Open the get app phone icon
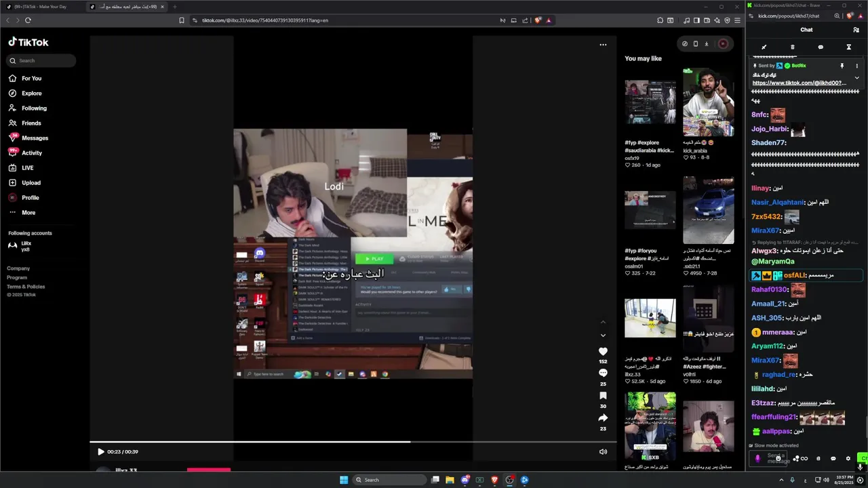868x488 pixels. coord(695,44)
